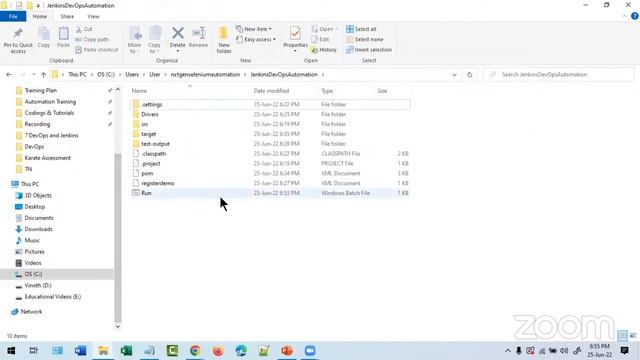Open Training Plan in Quick access
The width and height of the screenshot is (640, 360).
coord(40,90)
